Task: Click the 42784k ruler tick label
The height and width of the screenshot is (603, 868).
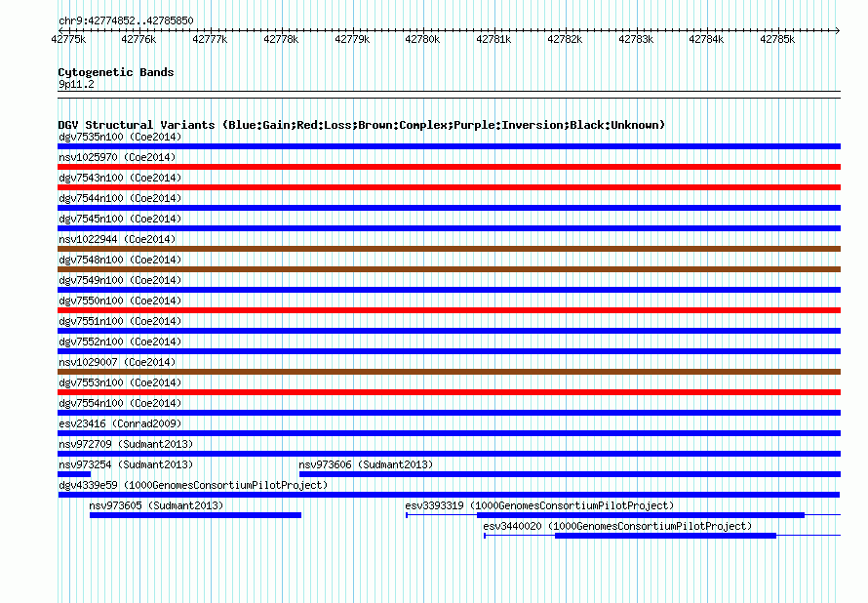Action: click(x=706, y=39)
